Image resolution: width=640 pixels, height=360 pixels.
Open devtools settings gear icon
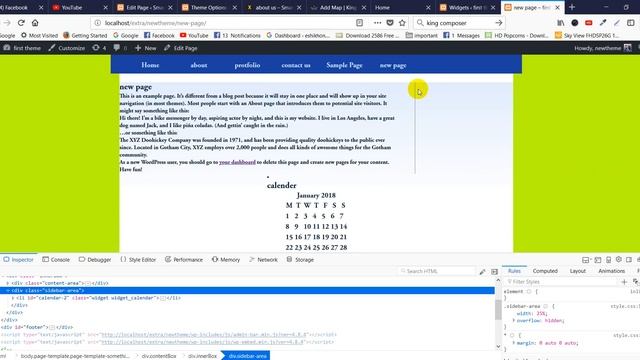coord(619,260)
